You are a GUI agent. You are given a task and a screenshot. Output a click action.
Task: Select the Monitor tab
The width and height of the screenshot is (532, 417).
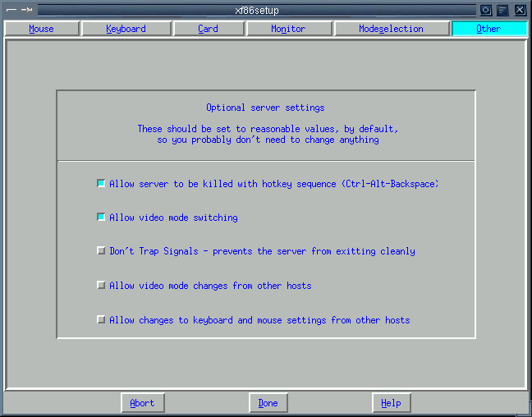tap(288, 29)
